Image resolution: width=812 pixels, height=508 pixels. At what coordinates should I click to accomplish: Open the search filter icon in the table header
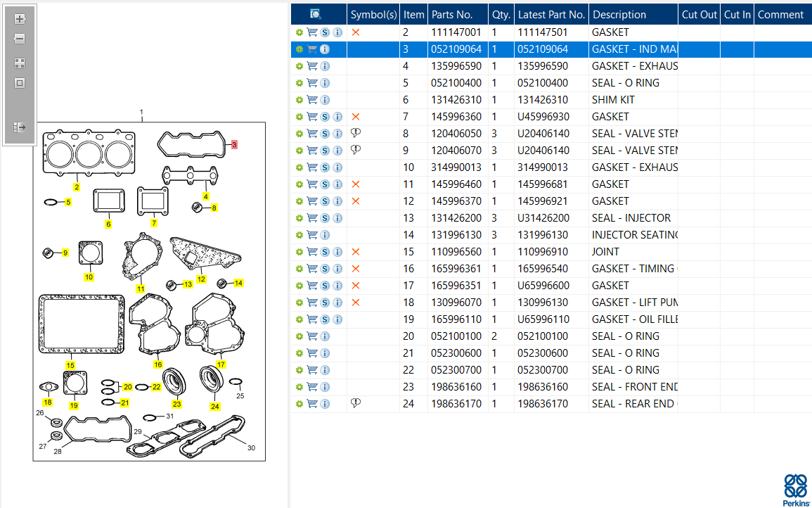point(316,15)
